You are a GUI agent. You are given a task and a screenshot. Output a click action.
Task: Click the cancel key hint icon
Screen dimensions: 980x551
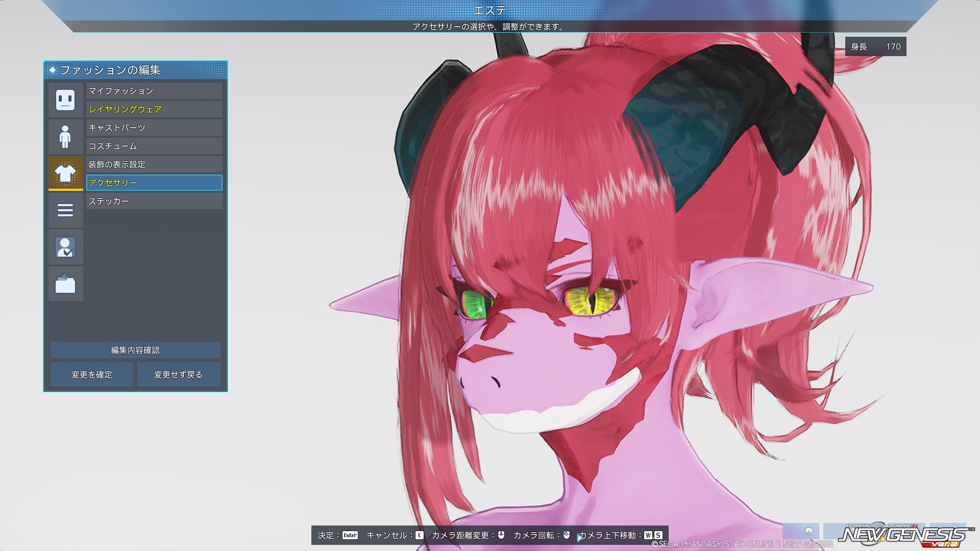click(x=420, y=535)
